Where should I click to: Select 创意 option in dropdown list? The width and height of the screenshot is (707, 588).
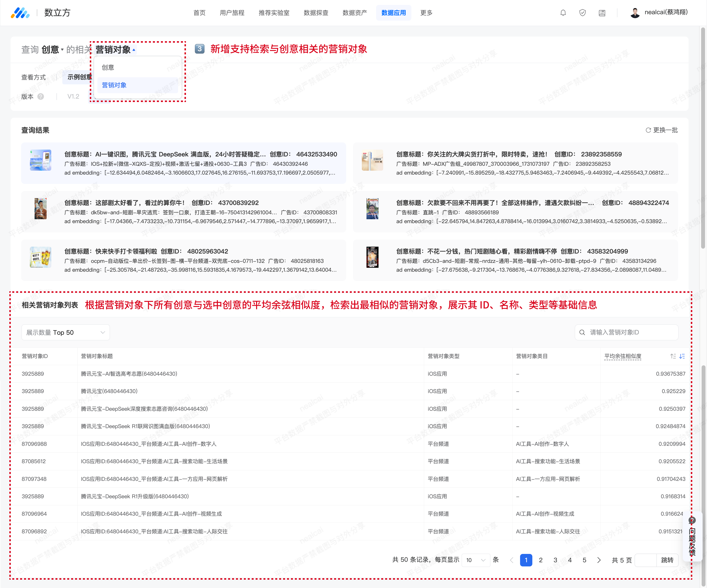click(x=108, y=67)
